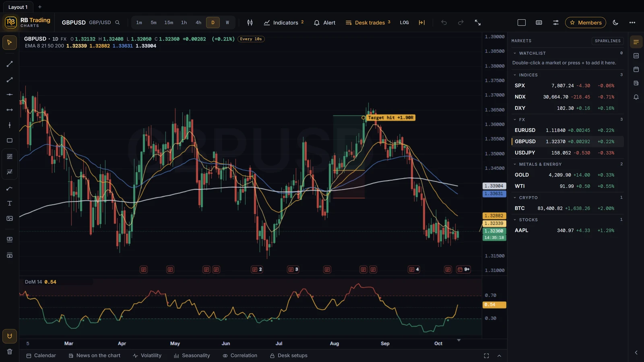The image size is (644, 362).
Task: Open the chart type candlestick selector
Action: click(x=250, y=23)
